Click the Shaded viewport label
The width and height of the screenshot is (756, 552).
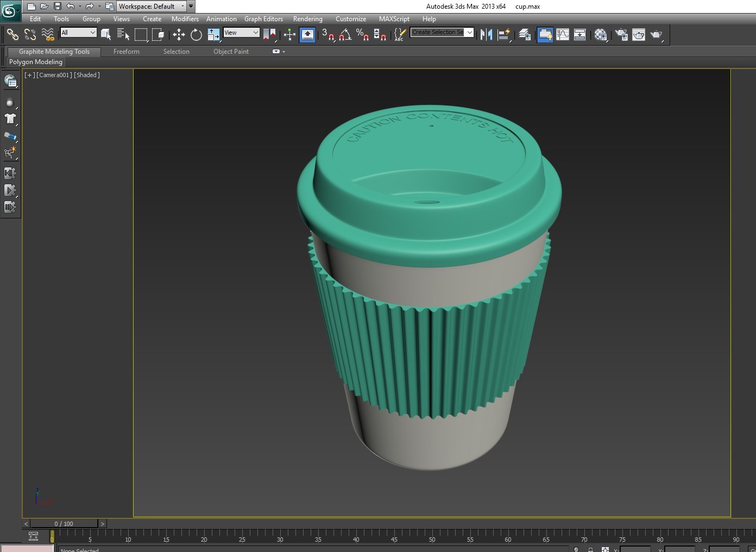87,75
